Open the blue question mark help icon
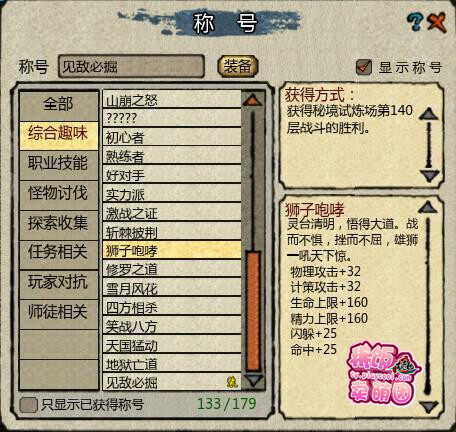The image size is (456, 432). (x=415, y=22)
